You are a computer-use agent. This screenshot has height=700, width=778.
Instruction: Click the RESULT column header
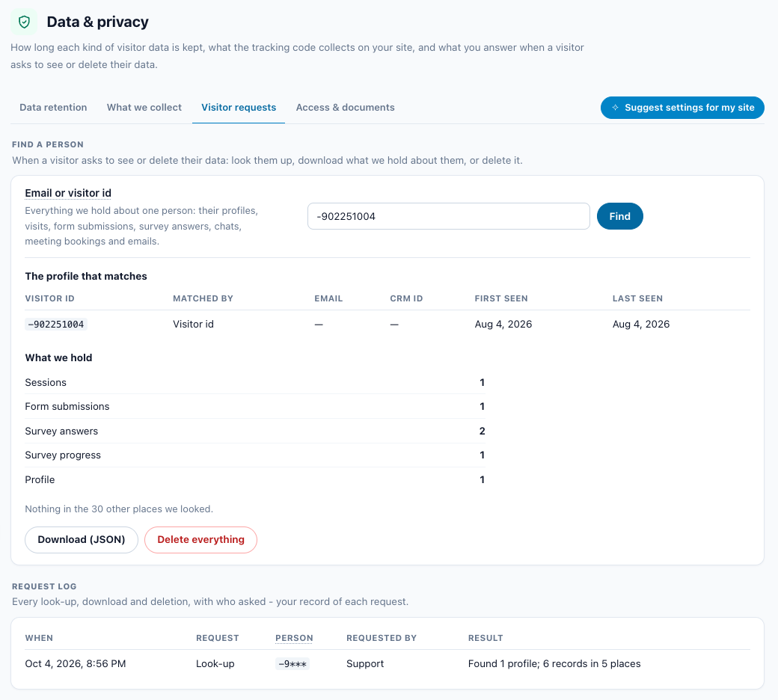(486, 638)
